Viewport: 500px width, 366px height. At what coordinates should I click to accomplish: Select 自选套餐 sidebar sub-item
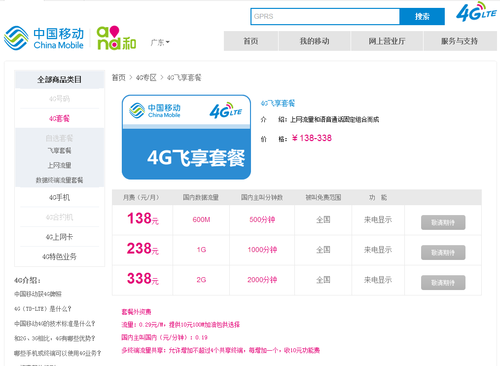(x=59, y=138)
